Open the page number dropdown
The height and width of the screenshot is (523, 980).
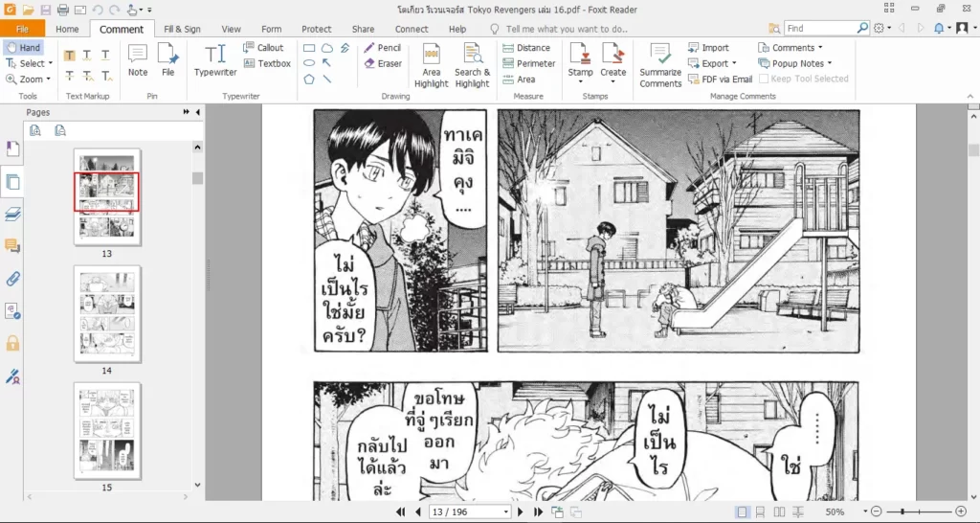[505, 512]
